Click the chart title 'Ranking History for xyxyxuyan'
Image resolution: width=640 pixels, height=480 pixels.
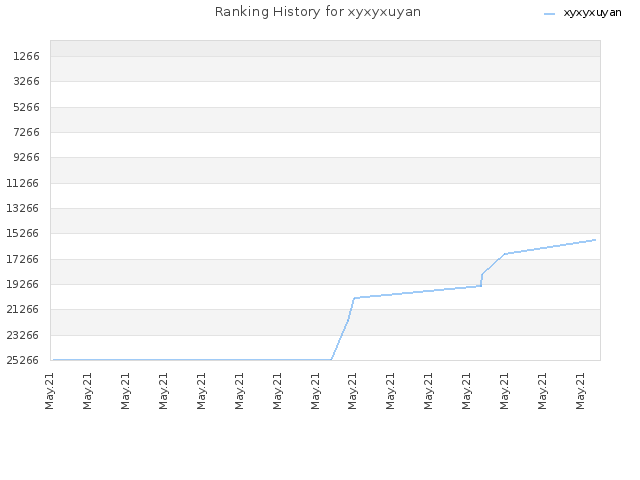point(318,12)
